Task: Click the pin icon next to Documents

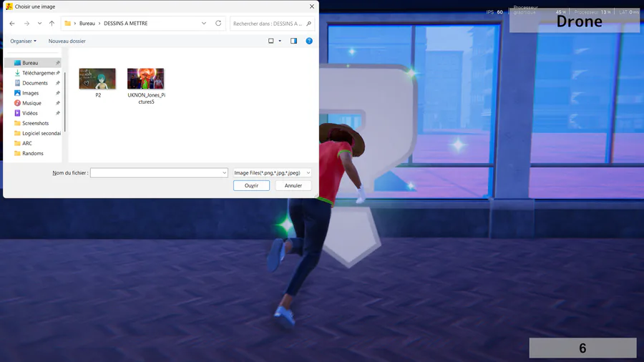Action: (58, 83)
